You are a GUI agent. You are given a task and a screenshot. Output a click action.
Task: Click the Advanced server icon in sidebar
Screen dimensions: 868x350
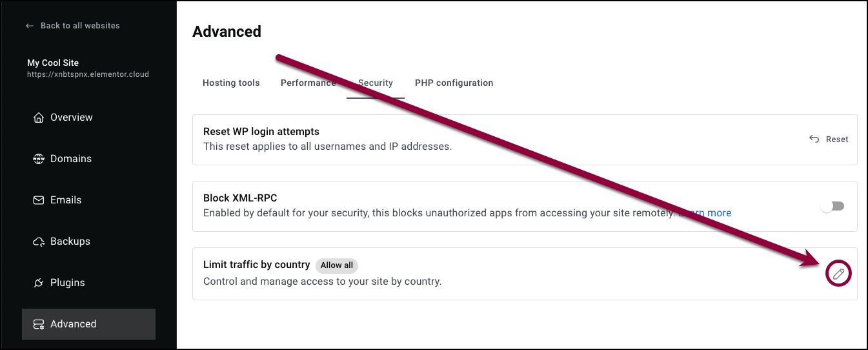click(x=38, y=324)
